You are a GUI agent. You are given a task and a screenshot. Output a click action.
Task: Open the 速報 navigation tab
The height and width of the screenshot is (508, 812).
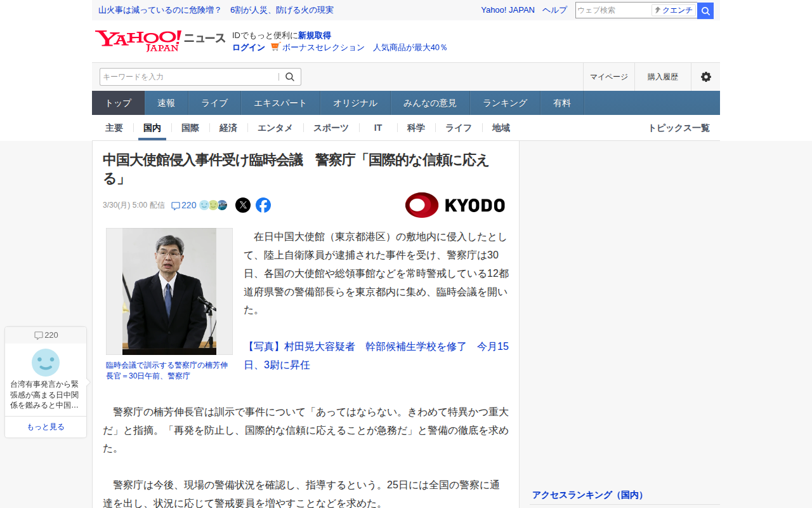point(166,103)
